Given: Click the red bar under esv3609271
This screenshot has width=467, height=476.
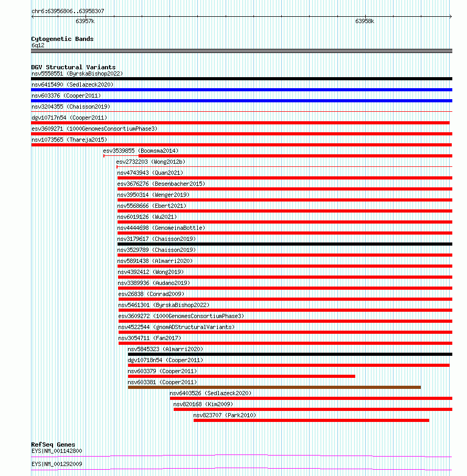Looking at the screenshot, I should (x=241, y=134).
